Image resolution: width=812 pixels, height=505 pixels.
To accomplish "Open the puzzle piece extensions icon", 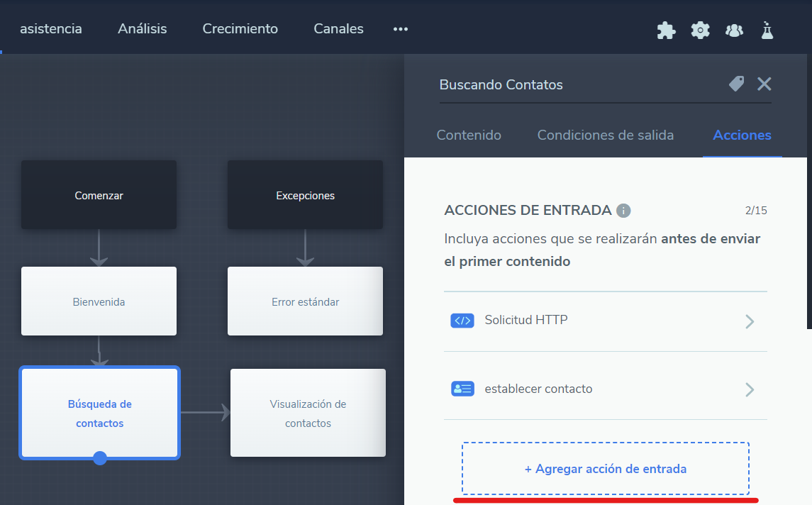I will (x=666, y=30).
